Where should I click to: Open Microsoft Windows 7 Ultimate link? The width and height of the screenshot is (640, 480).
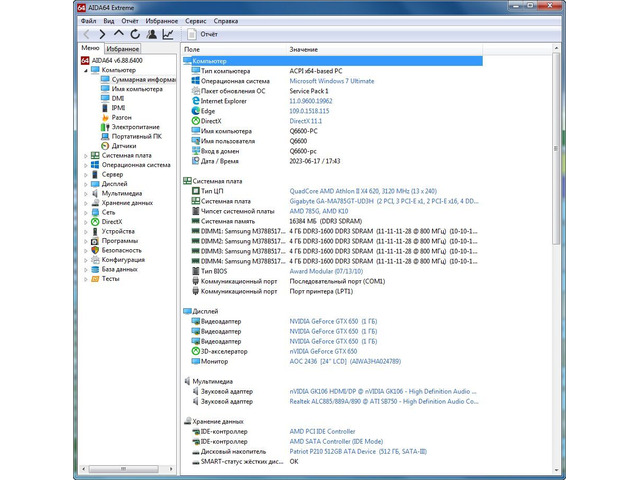coord(332,81)
